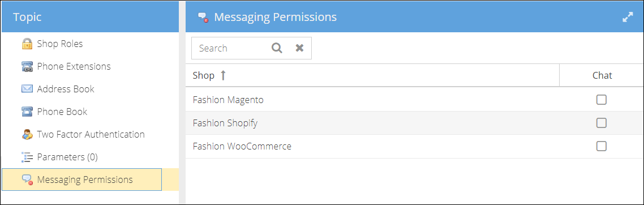
Task: Click the Chat column header
Action: pyautogui.click(x=602, y=75)
